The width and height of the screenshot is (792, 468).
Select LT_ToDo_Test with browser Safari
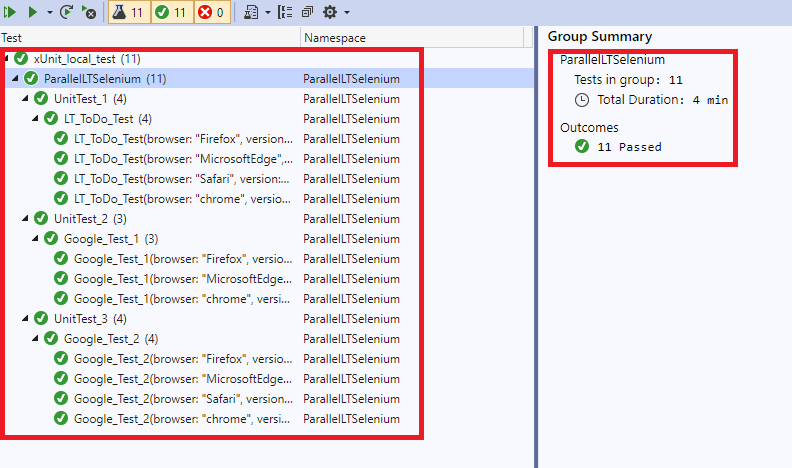click(x=180, y=179)
